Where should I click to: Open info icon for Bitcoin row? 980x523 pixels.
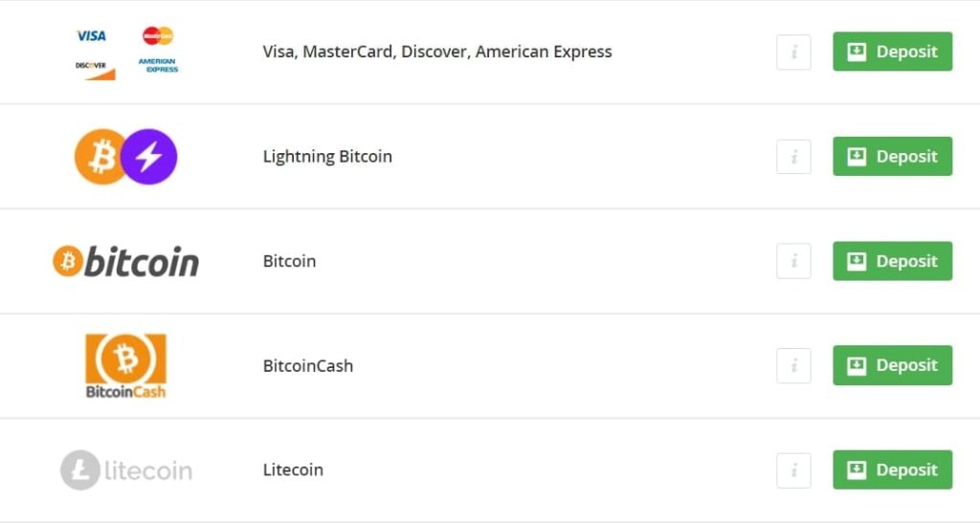click(x=793, y=261)
